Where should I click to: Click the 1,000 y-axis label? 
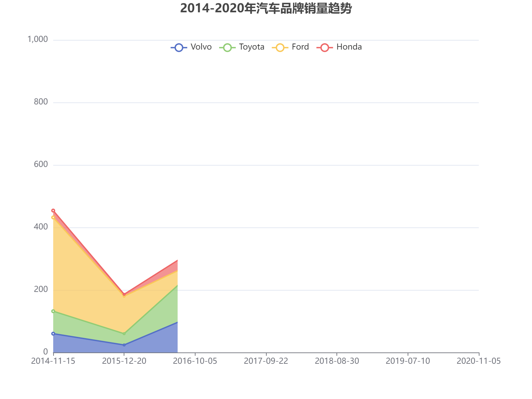click(x=38, y=39)
